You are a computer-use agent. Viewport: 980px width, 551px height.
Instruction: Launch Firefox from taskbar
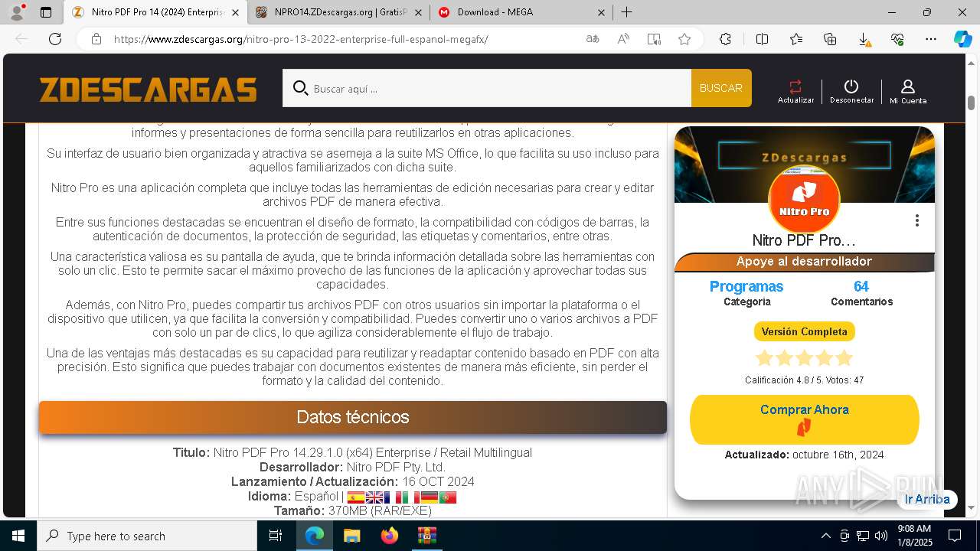[x=390, y=536]
